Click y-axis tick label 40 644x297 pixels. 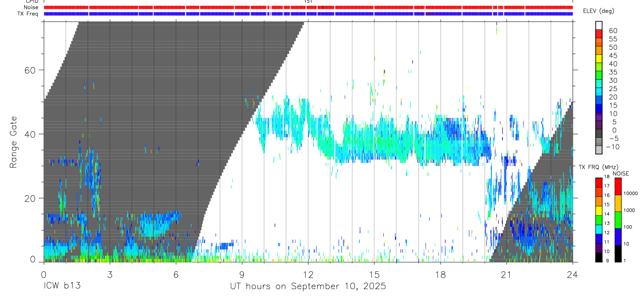(29, 134)
